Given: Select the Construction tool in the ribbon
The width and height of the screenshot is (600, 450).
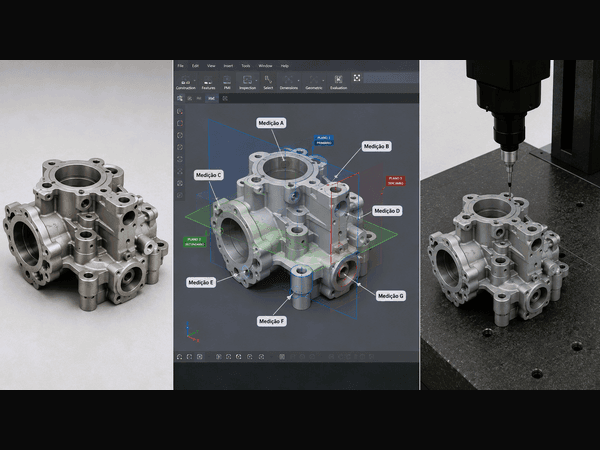Looking at the screenshot, I should pos(186,82).
